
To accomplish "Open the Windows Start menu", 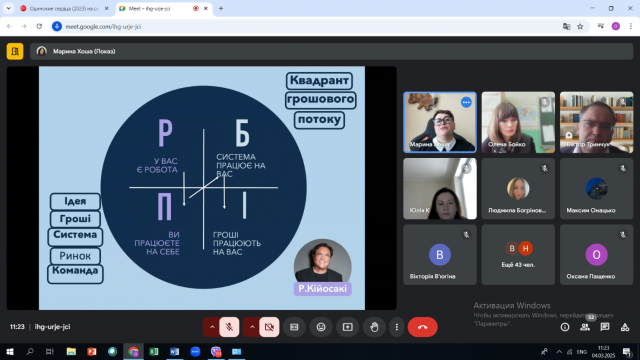I will [x=10, y=351].
